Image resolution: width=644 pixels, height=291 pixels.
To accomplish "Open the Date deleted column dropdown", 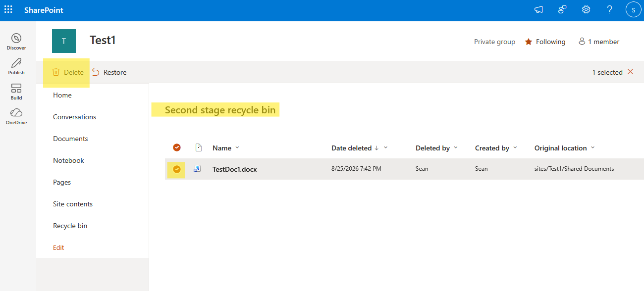I will click(385, 147).
